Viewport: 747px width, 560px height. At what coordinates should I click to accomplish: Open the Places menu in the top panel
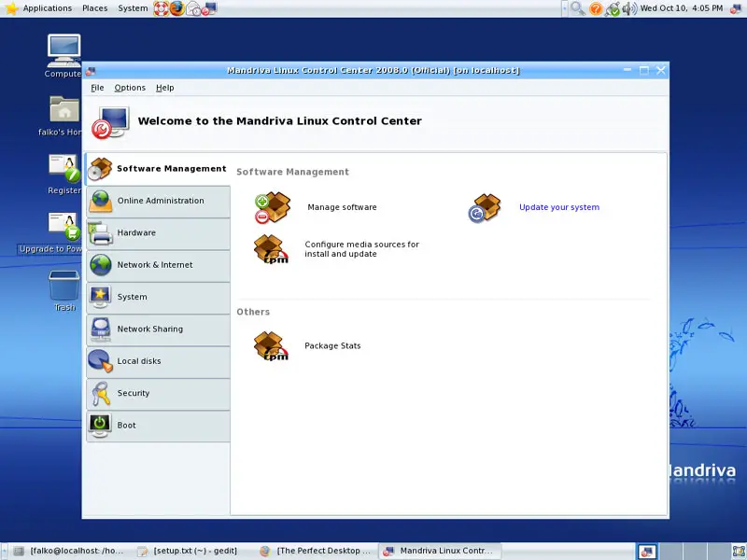point(95,8)
